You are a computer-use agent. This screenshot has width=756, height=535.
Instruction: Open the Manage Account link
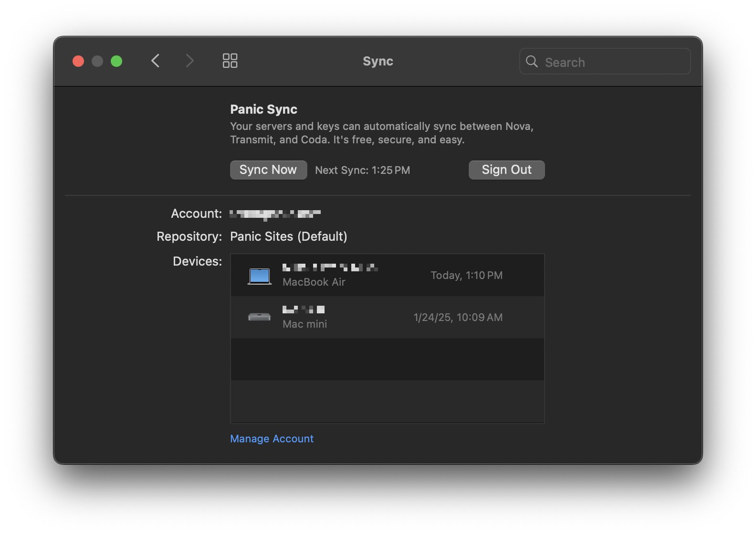coord(272,439)
